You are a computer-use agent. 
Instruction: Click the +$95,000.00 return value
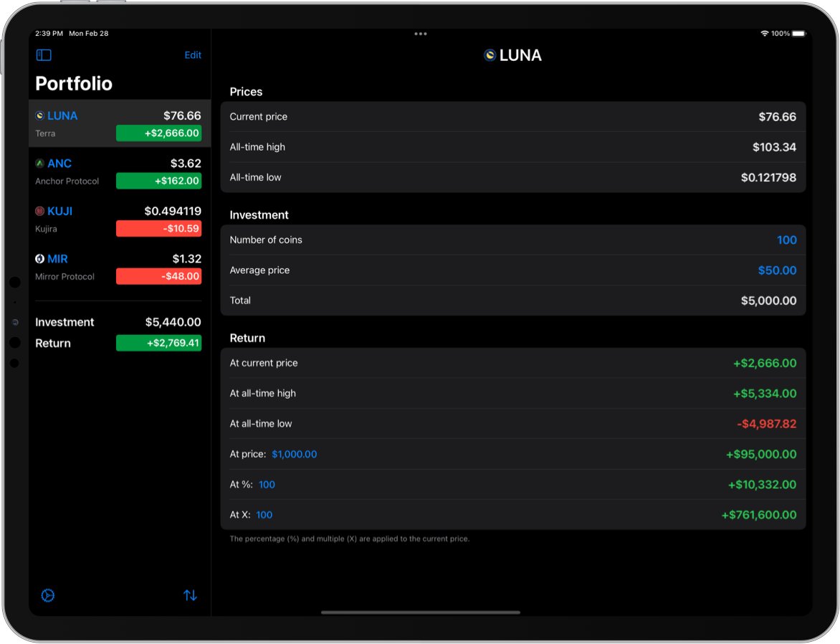point(761,454)
